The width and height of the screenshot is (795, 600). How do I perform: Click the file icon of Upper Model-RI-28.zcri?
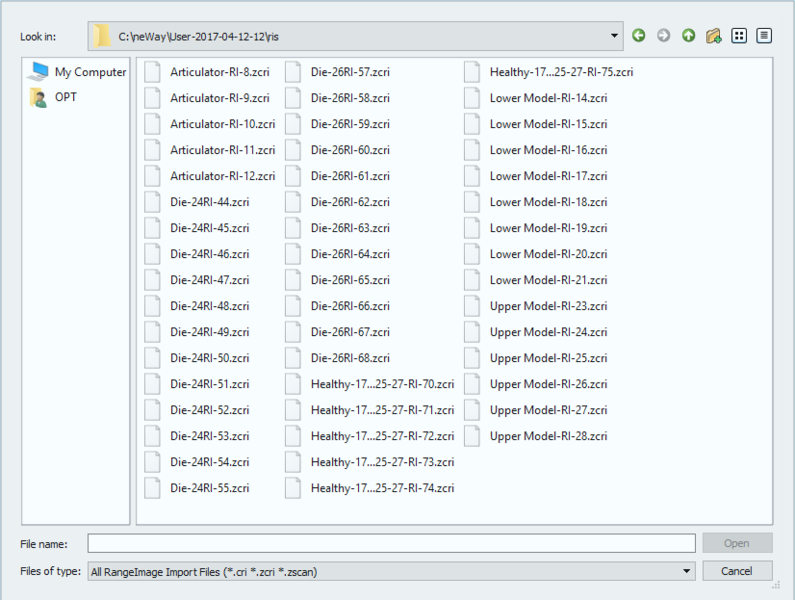click(x=472, y=436)
